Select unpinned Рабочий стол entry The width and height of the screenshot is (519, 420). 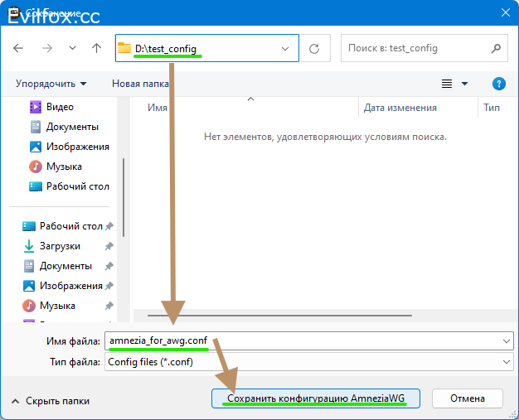click(69, 186)
